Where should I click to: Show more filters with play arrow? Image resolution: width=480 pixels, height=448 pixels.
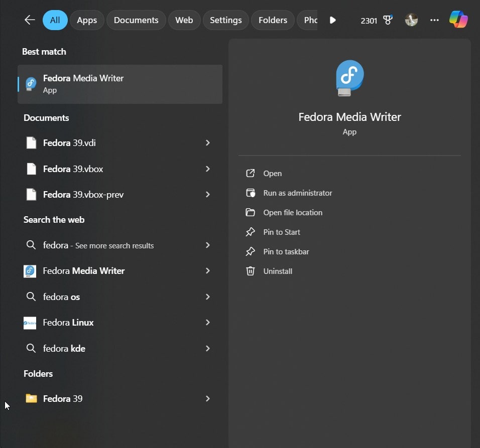point(333,20)
